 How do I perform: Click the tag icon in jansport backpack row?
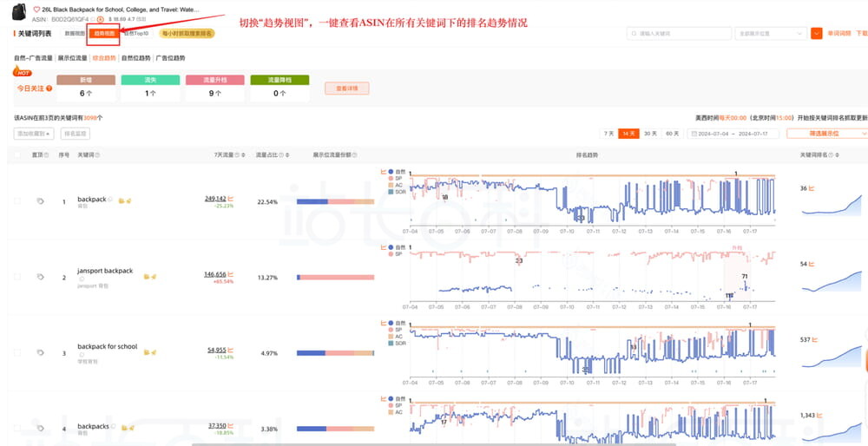tap(40, 277)
